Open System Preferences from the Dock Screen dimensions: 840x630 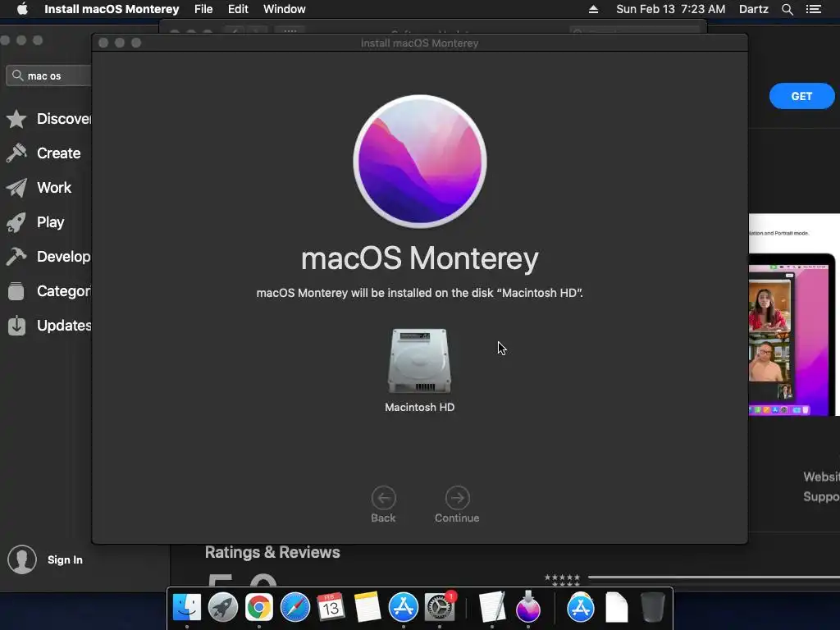(x=440, y=608)
